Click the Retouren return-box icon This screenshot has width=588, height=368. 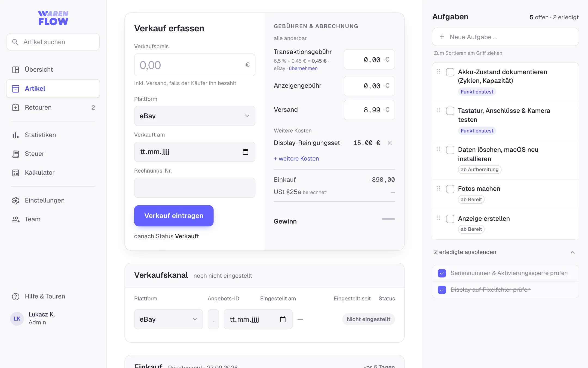pyautogui.click(x=16, y=108)
